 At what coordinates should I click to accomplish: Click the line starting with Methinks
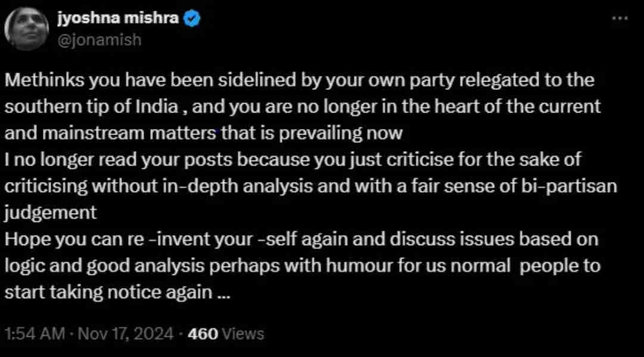click(300, 80)
